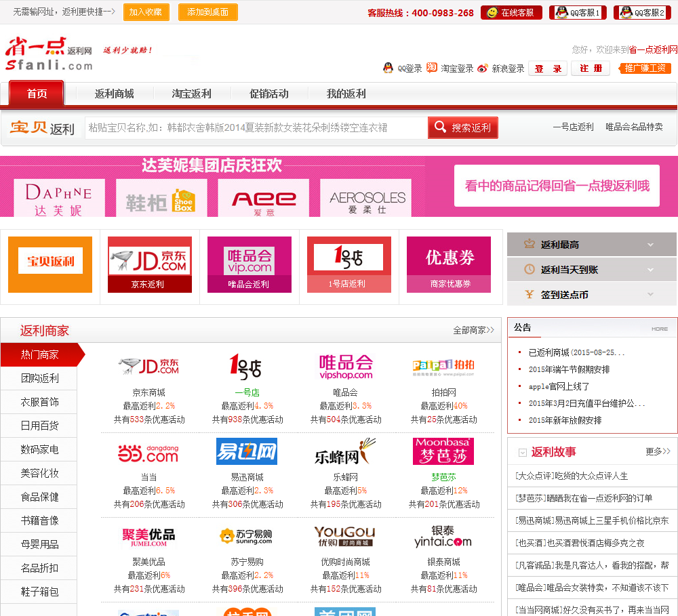The width and height of the screenshot is (678, 616).
Task: Contact QQ客服1 support
Action: tap(578, 12)
